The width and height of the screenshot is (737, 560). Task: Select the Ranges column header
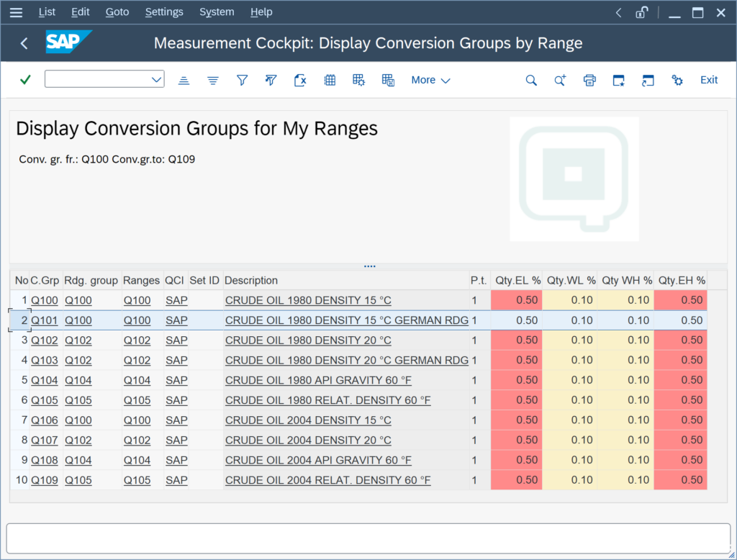click(x=142, y=281)
